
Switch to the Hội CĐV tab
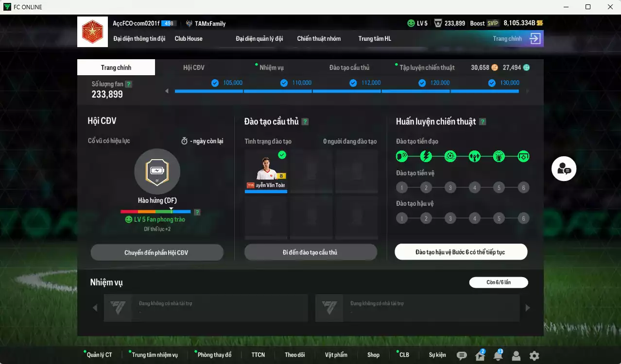193,67
